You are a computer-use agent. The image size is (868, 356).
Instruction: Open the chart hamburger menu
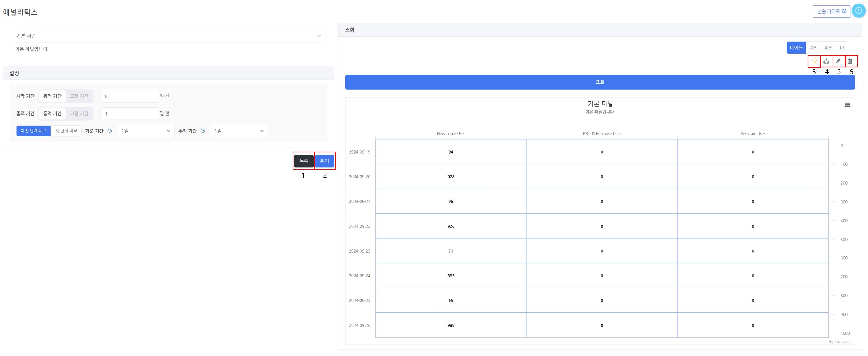(847, 105)
